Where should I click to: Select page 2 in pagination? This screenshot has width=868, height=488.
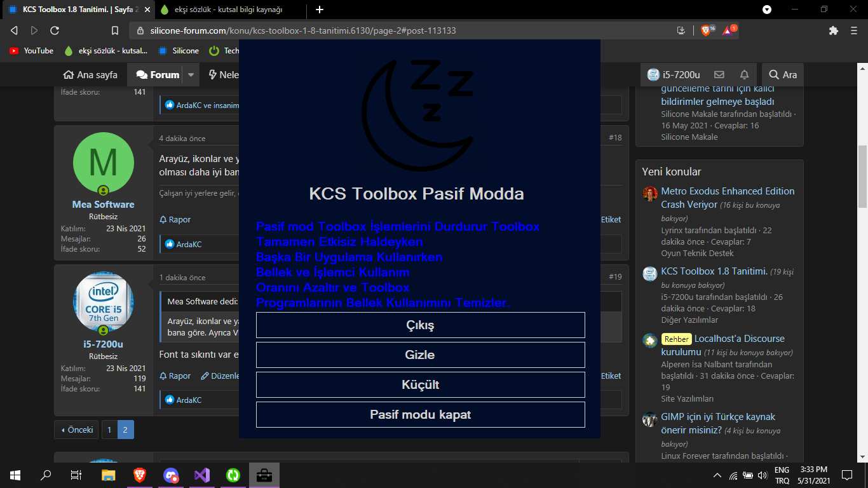[x=125, y=430]
